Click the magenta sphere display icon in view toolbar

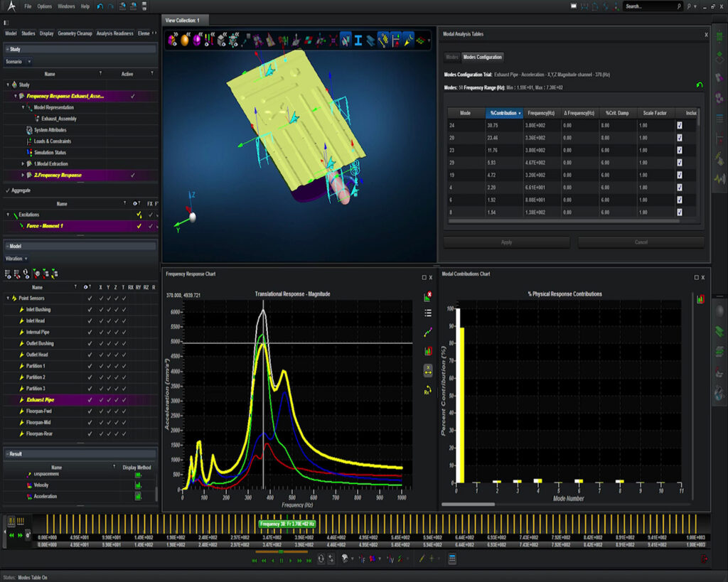coord(197,41)
